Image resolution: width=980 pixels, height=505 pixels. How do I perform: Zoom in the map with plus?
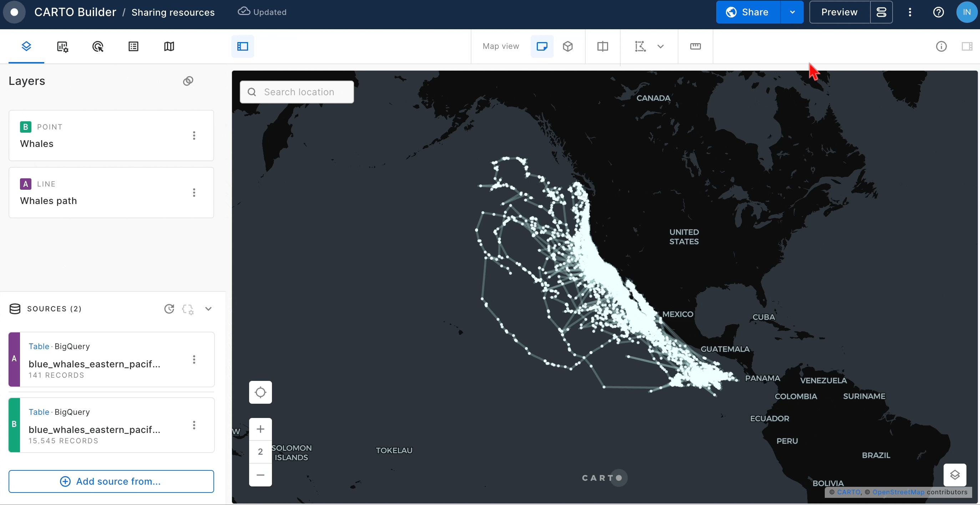pos(260,429)
